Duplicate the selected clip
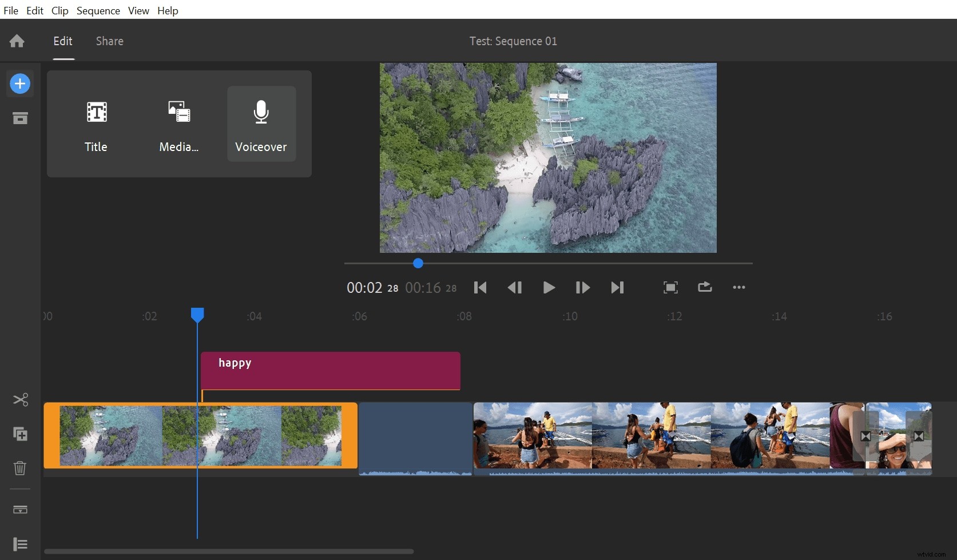The width and height of the screenshot is (957, 560). [20, 434]
